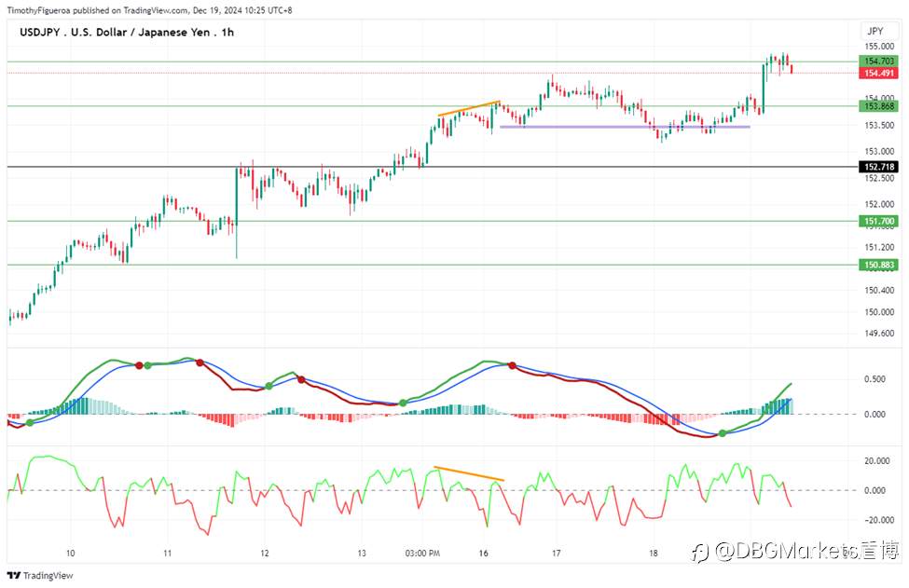Click the 20.000 value on the oscillator scale
The height and width of the screenshot is (588, 909).
tap(877, 461)
